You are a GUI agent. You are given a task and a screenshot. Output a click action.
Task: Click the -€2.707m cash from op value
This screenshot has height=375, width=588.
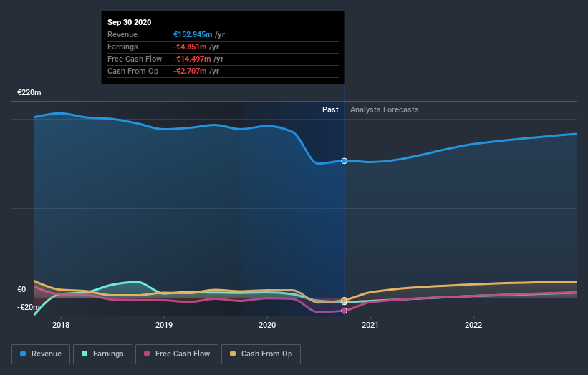pos(190,71)
